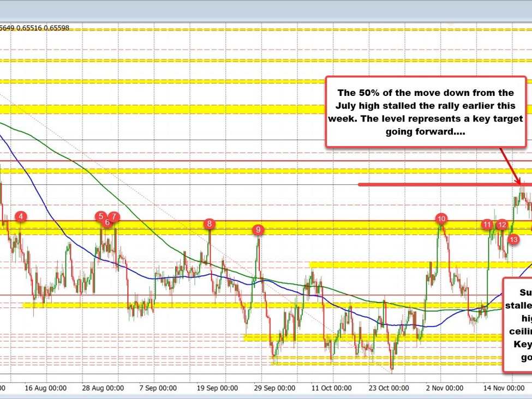The height and width of the screenshot is (399, 532).
Task: Click marker 11 on the mid-November swing
Action: pos(487,224)
